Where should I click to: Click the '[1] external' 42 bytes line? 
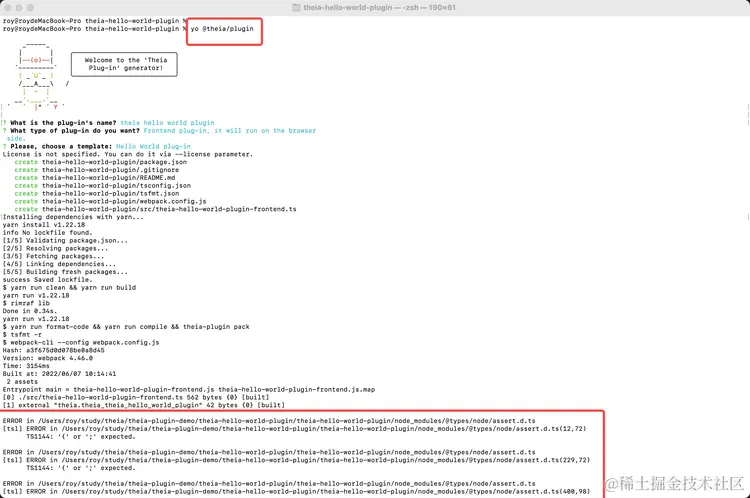143,405
